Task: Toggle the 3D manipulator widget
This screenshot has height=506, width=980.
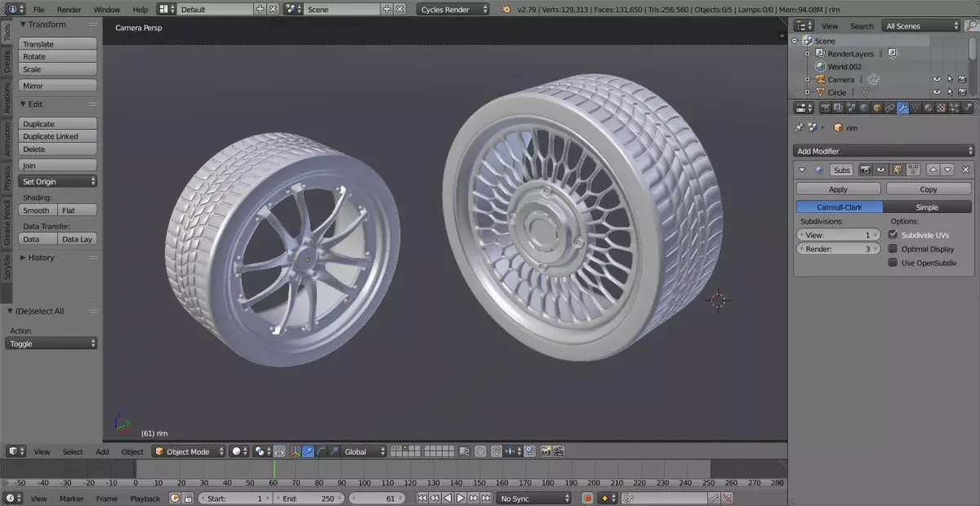Action: [296, 451]
